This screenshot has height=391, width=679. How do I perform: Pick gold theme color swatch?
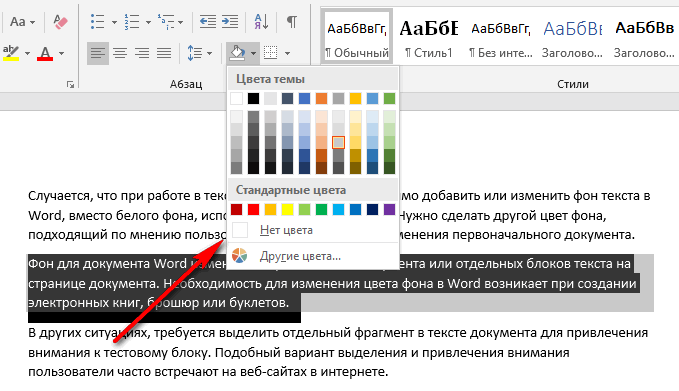[356, 99]
